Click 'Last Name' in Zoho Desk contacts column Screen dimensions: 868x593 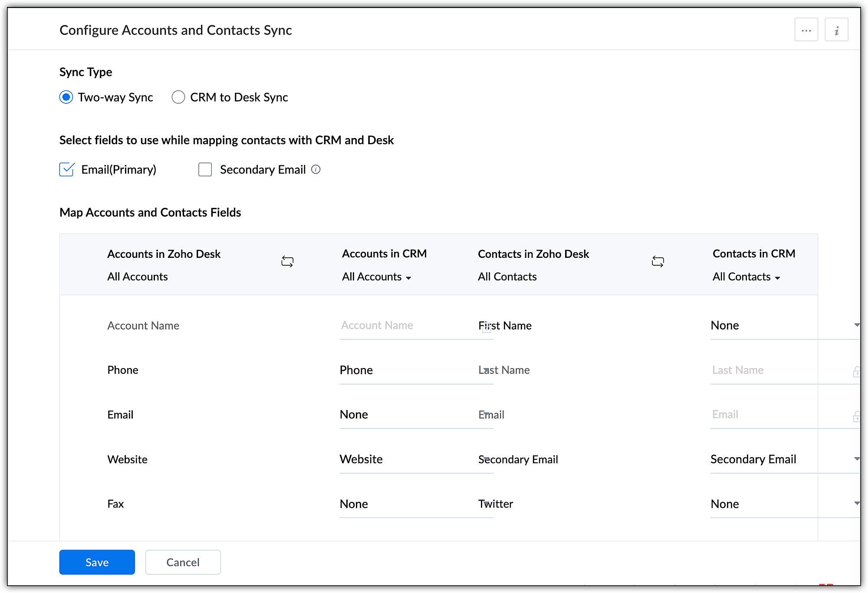tap(504, 370)
